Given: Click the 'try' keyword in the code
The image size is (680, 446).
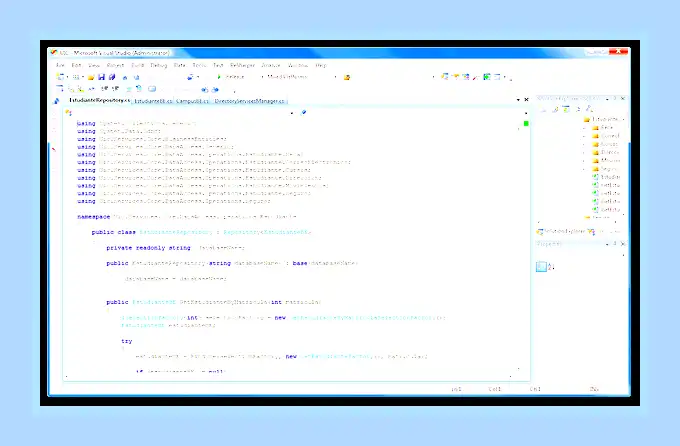Looking at the screenshot, I should [x=127, y=341].
